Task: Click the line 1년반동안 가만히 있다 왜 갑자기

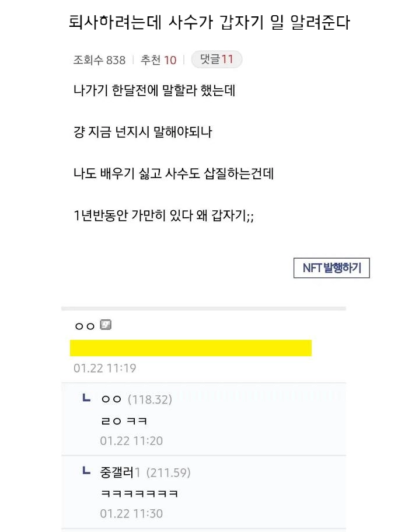Action: (163, 215)
